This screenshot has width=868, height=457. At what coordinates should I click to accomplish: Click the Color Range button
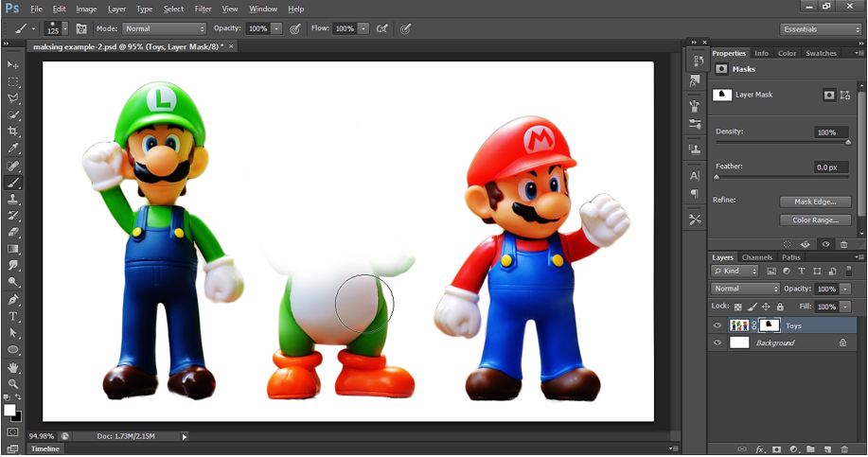[x=815, y=220]
